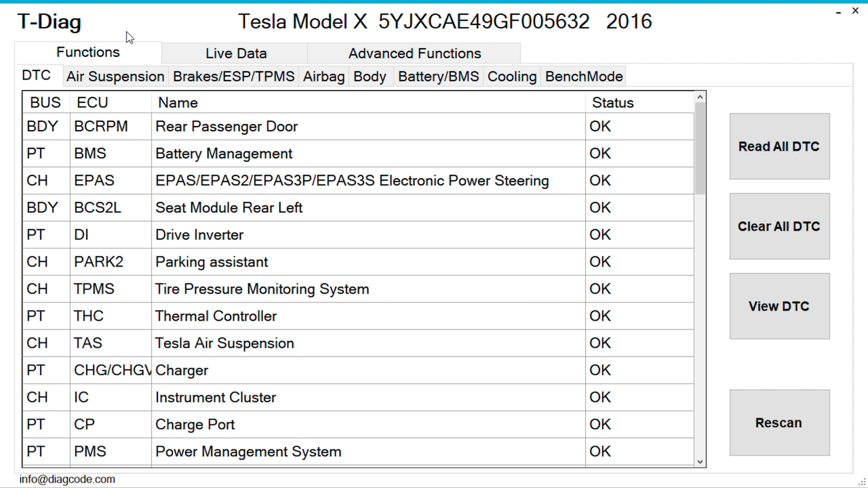Open the Brakes/ESP/TPMS sub-tab
Screen dimensions: 868x488
point(234,77)
